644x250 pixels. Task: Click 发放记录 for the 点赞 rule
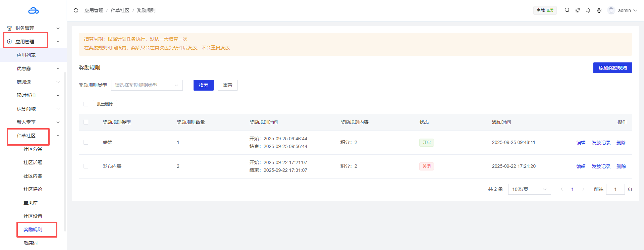[601, 143]
